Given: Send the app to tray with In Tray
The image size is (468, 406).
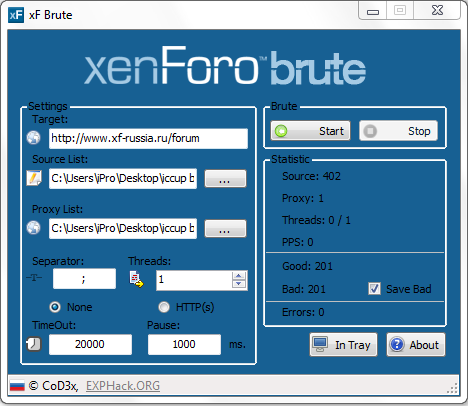Looking at the screenshot, I should (x=343, y=345).
